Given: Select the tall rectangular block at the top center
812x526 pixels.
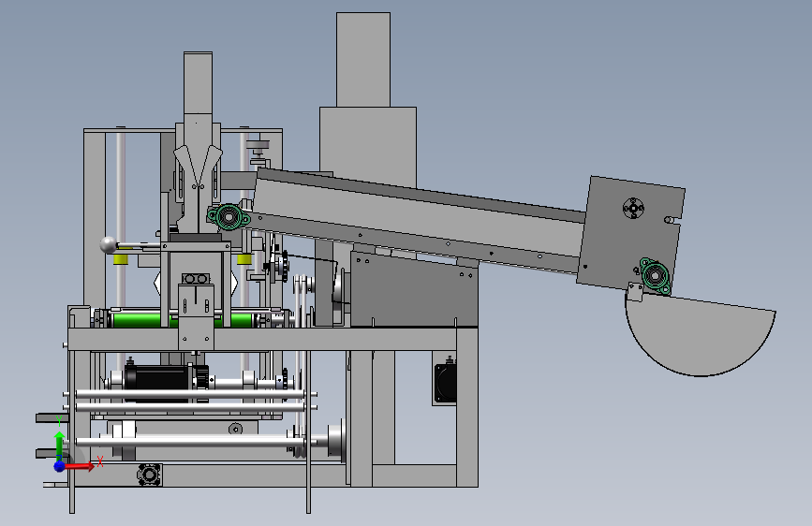Looking at the screenshot, I should pyautogui.click(x=363, y=60).
